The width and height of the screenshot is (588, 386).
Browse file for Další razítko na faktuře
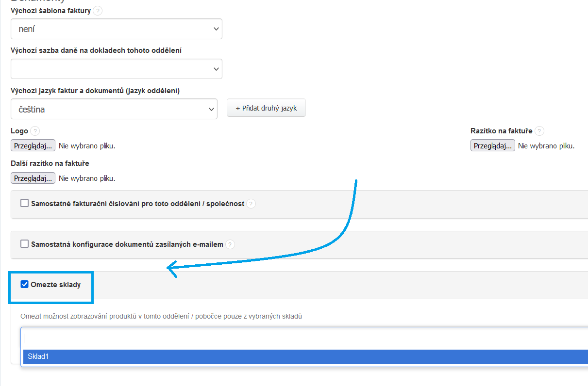[x=33, y=178]
